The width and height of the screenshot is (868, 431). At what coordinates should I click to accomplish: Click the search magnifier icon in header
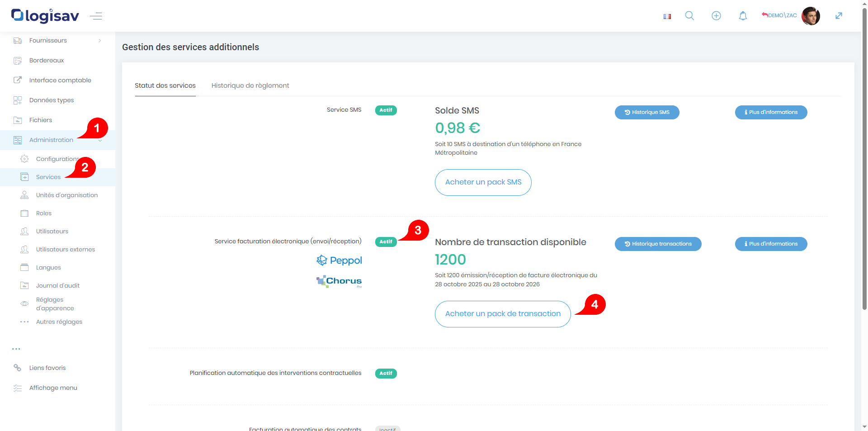click(689, 16)
